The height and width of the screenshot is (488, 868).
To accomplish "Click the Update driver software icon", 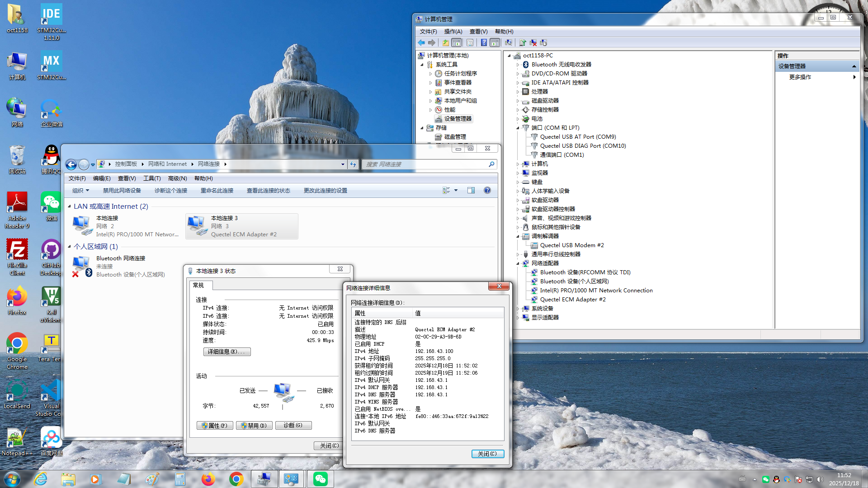I will 523,42.
